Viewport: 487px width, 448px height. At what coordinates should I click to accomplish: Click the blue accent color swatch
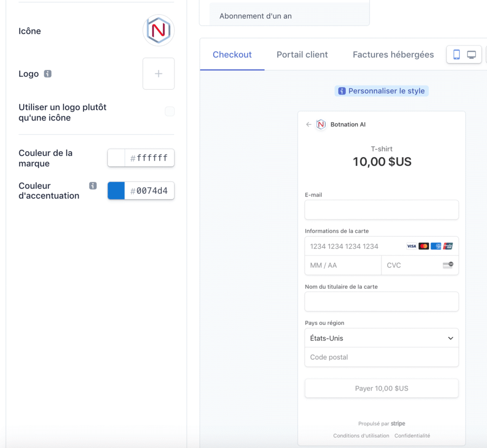116,191
